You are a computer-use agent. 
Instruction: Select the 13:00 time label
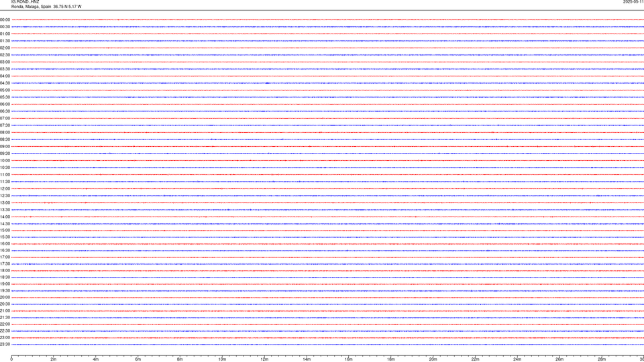[x=5, y=202]
